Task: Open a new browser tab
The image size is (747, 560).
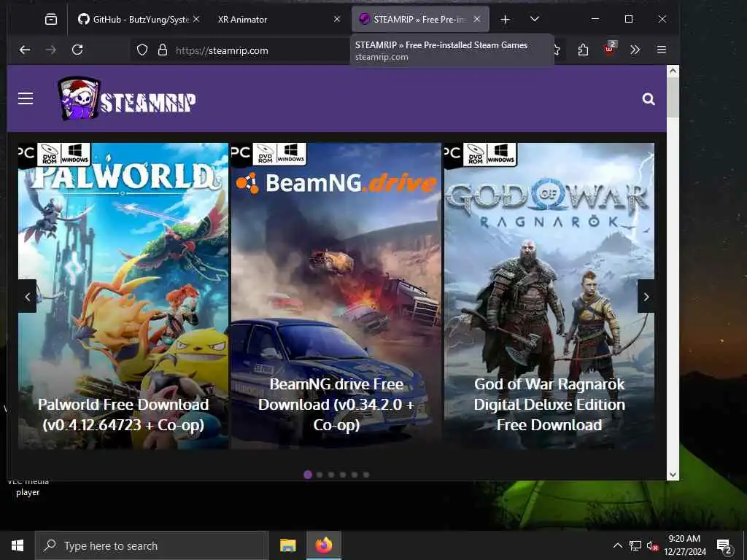Action: [505, 19]
